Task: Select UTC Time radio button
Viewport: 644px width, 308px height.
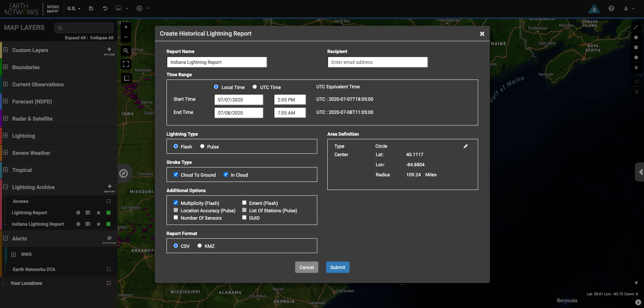Action: 255,87
